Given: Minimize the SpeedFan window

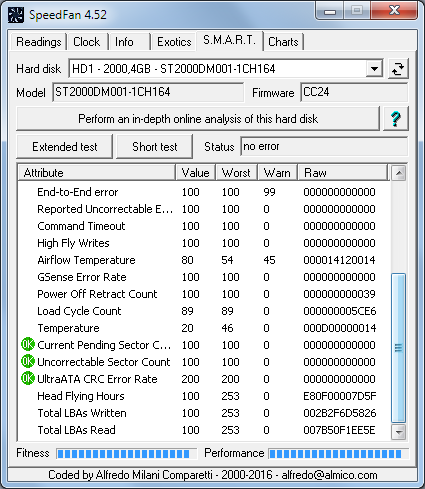Looking at the screenshot, I should (330, 12).
